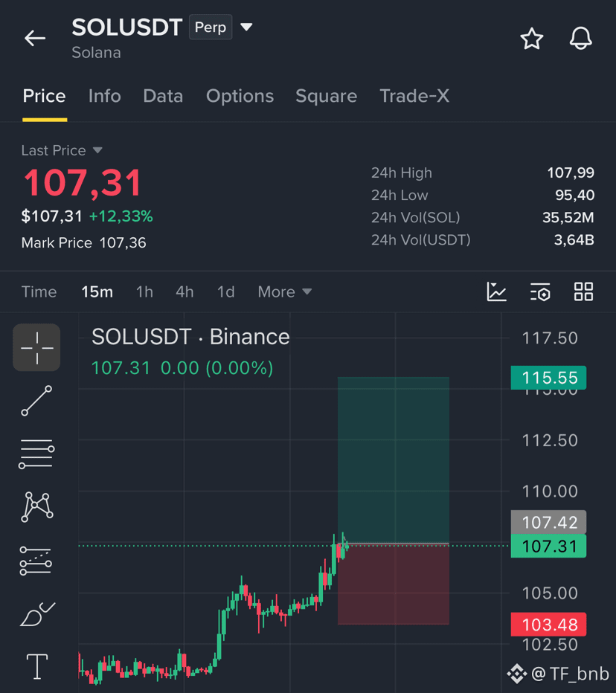616x693 pixels.
Task: Select the Time chart interval
Action: pyautogui.click(x=39, y=291)
